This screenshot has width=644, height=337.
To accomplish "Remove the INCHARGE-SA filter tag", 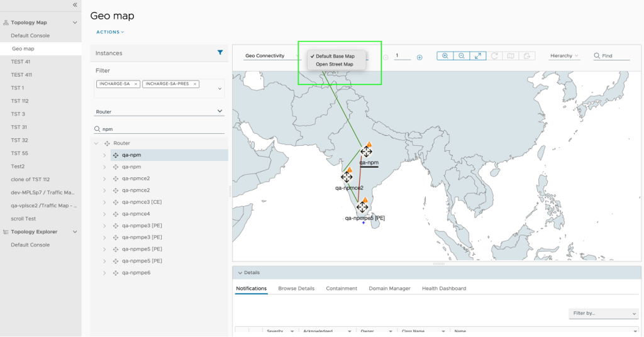I will (x=135, y=84).
